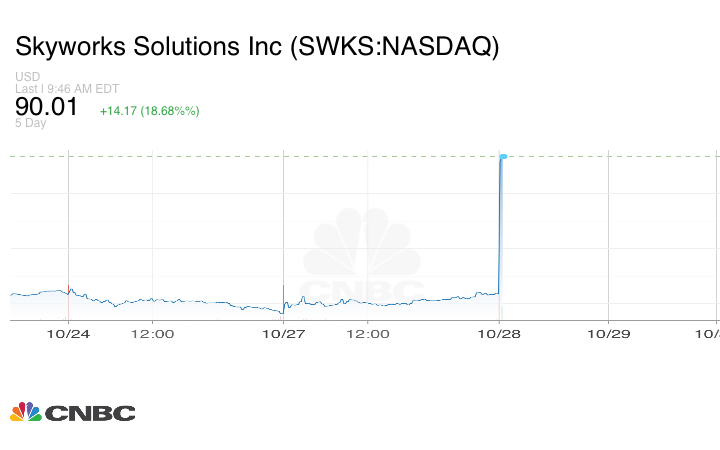The height and width of the screenshot is (450, 720).
Task: Click the 12:00 label between 10/24 and 10/27
Action: (152, 335)
